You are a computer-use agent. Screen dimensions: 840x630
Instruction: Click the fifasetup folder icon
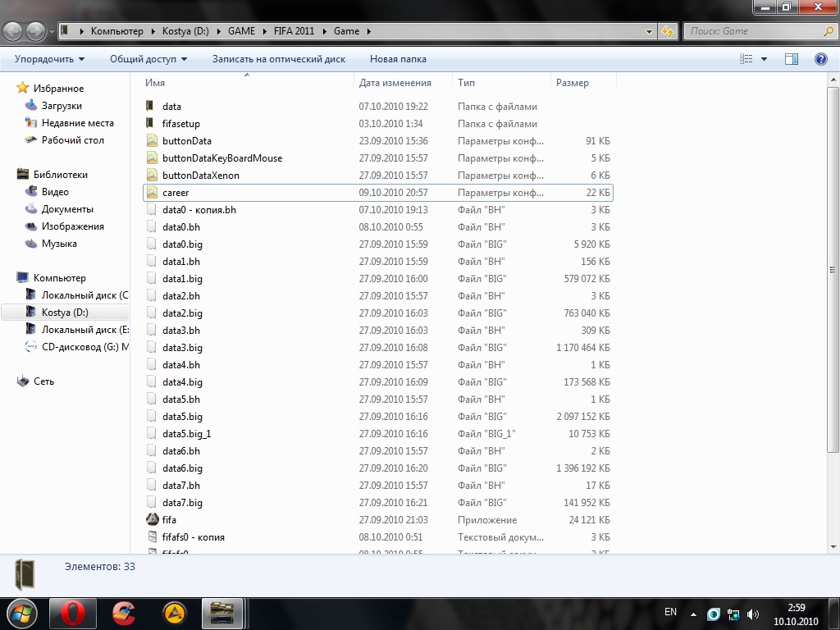tap(151, 123)
